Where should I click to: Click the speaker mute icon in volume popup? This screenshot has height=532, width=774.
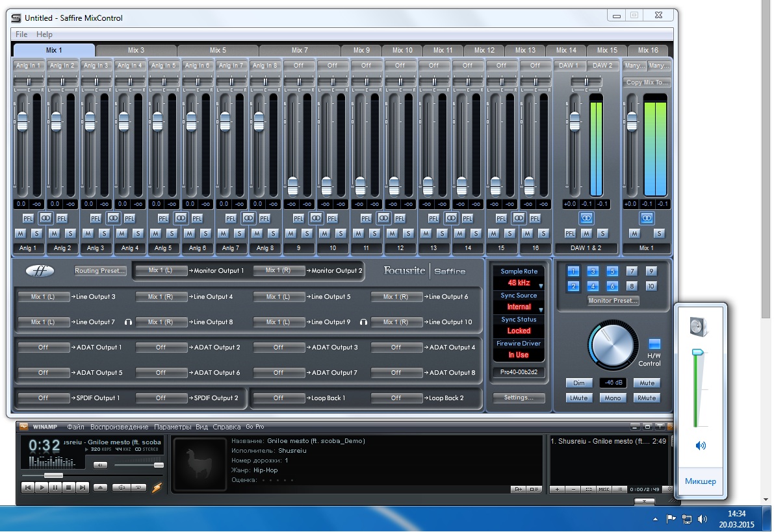(700, 446)
